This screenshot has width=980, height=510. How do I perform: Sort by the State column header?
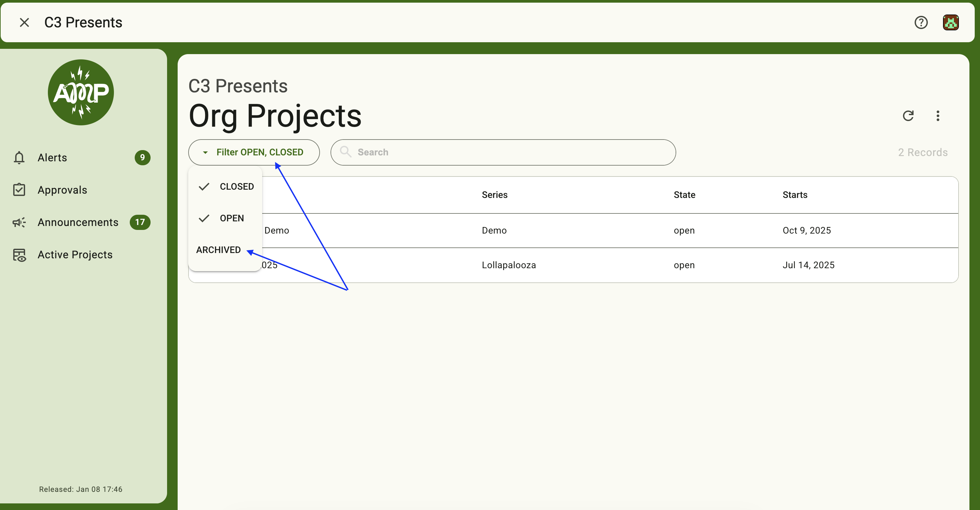(684, 195)
